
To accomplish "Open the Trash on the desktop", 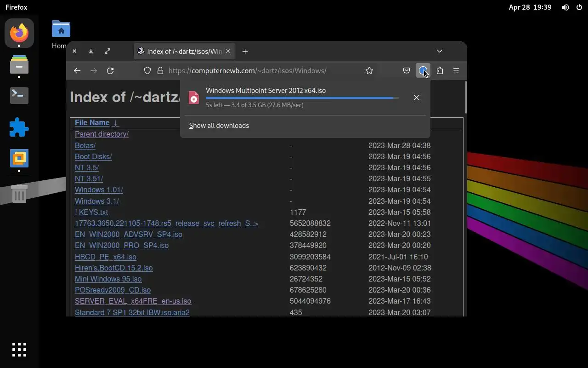I will point(19,194).
